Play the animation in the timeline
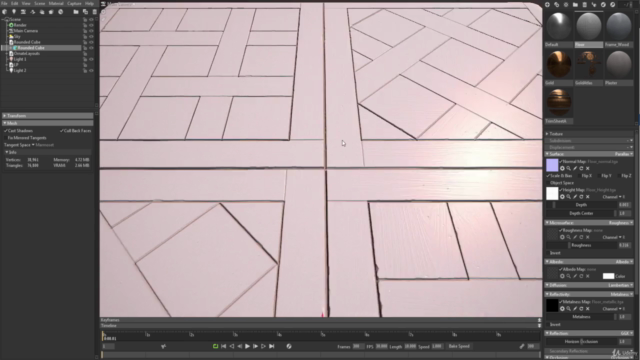640x360 pixels. [247, 346]
